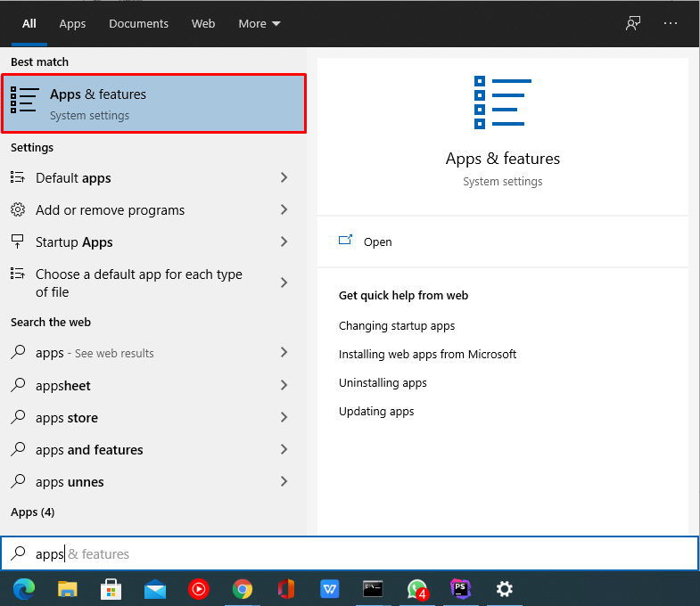700x606 pixels.
Task: Launch Microsoft Store taskbar icon
Action: [111, 589]
